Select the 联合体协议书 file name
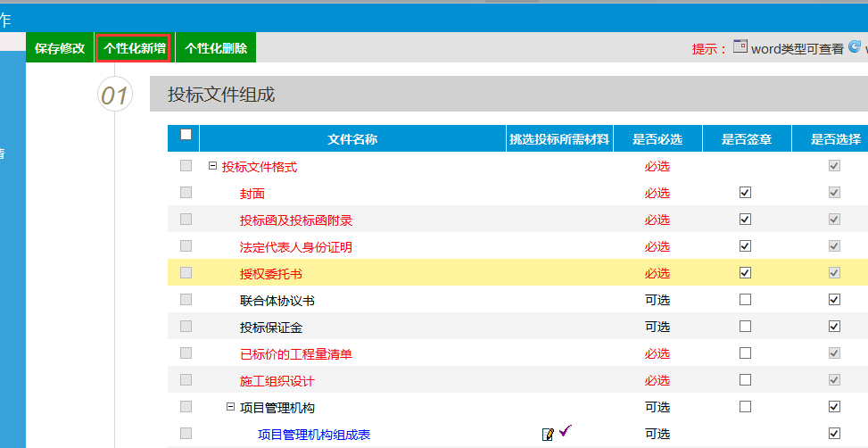The height and width of the screenshot is (448, 868). click(277, 301)
